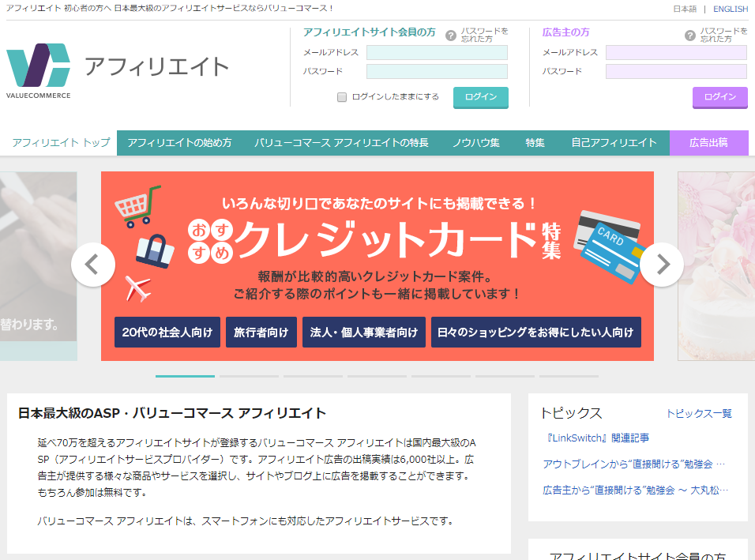Click the purple advertiser ログイン button
The image size is (755, 560).
(x=719, y=97)
